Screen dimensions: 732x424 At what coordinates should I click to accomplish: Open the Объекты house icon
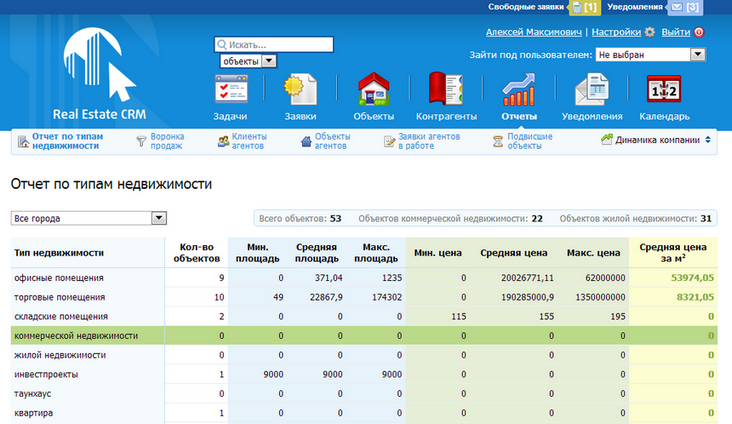373,89
